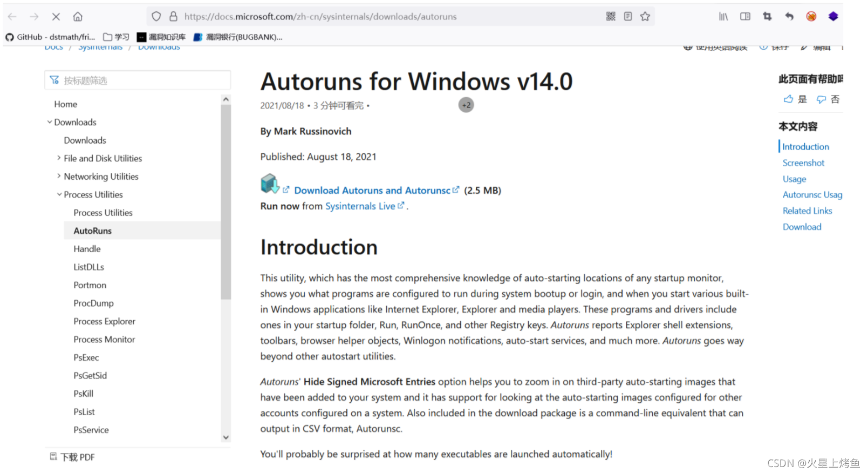868x473 pixels.
Task: Click 下载 PDF download link
Action: pos(72,457)
